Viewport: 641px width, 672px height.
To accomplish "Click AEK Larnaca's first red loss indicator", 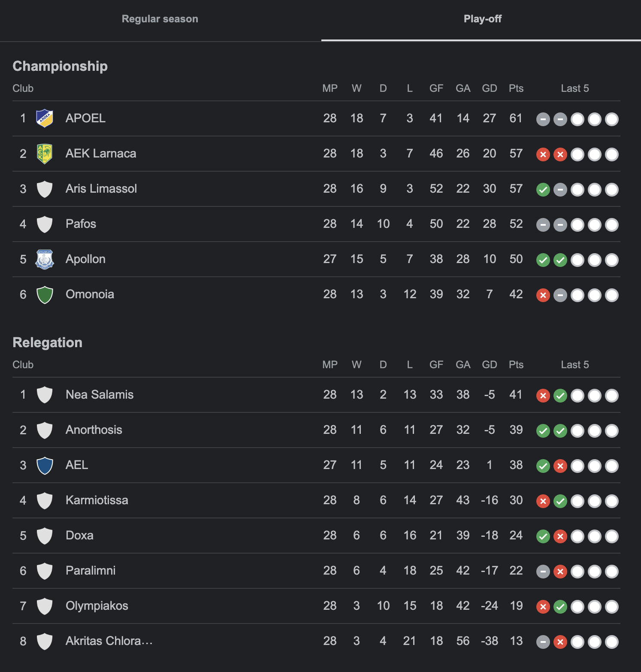I will (x=543, y=154).
